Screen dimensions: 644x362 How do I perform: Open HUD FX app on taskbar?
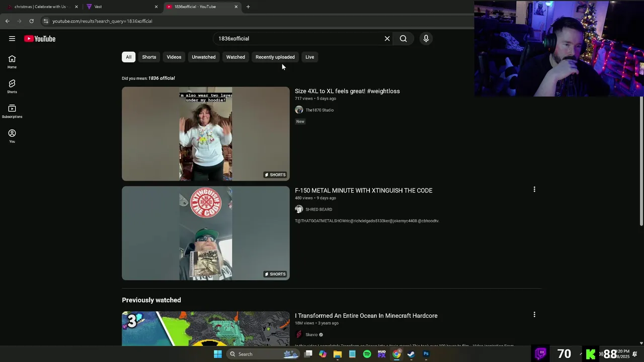pos(382,354)
